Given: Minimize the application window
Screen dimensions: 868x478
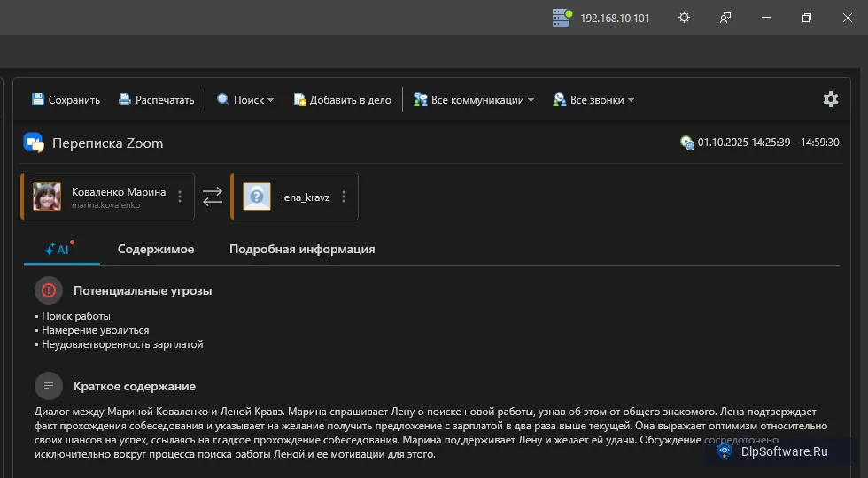Looking at the screenshot, I should pos(766,18).
